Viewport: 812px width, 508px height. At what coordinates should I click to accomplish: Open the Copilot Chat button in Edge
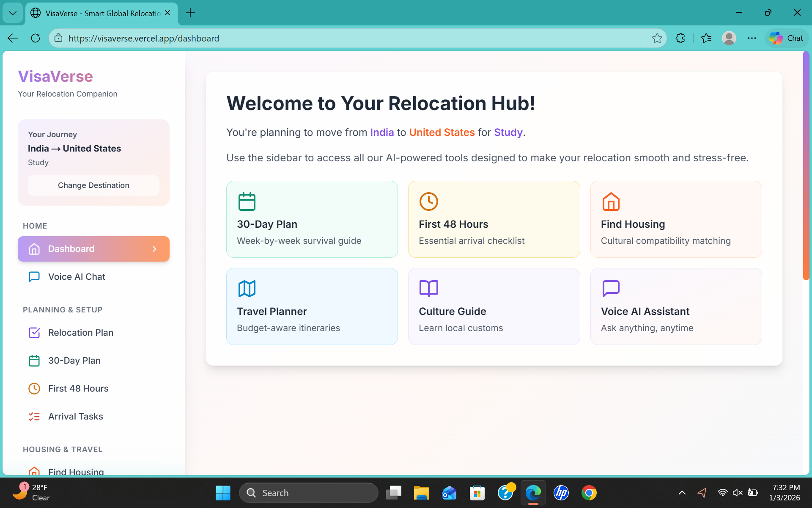tap(786, 38)
